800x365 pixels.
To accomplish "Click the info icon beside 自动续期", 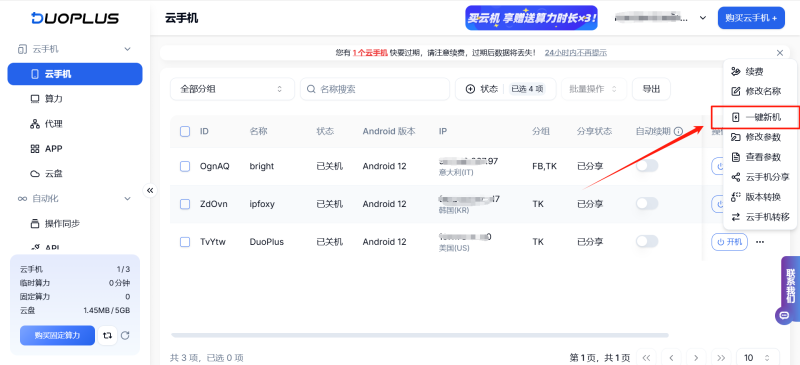I will click(678, 132).
